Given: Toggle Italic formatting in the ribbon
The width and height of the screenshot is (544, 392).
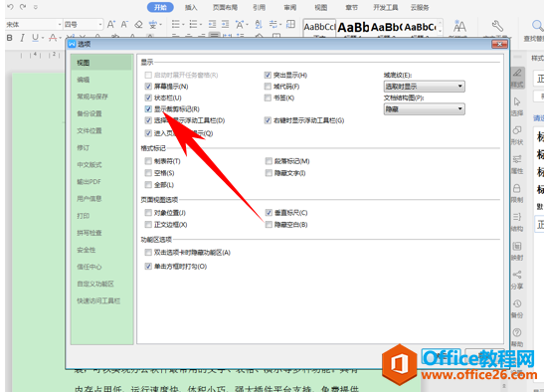Looking at the screenshot, I should click(x=22, y=38).
